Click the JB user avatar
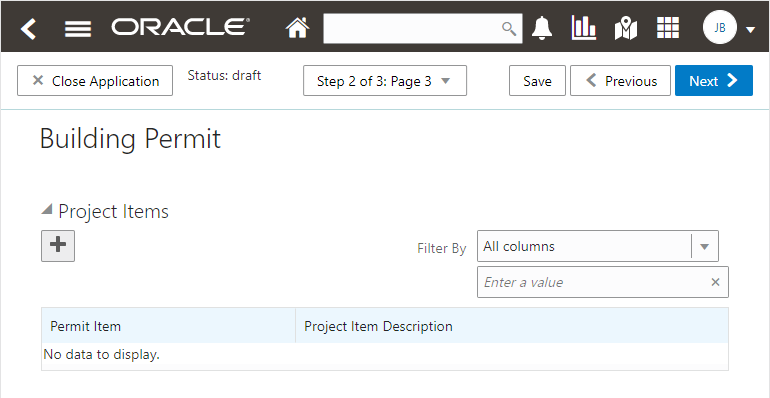This screenshot has width=770, height=398. (x=720, y=28)
